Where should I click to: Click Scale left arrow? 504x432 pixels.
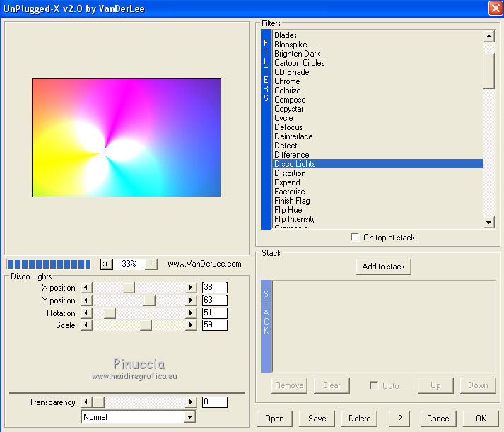(x=86, y=325)
